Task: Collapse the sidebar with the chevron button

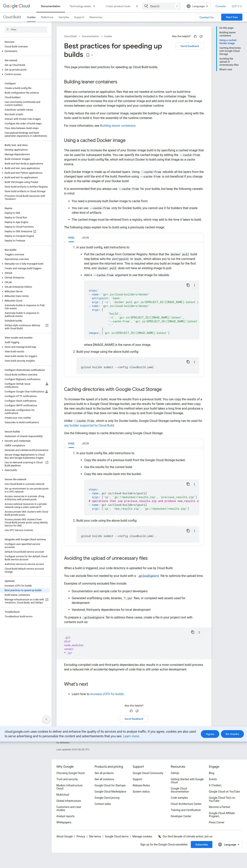Action: pos(46,719)
